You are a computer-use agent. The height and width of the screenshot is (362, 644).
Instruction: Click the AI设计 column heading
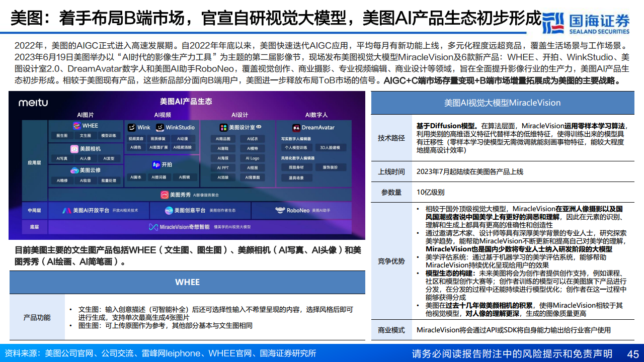239,115
